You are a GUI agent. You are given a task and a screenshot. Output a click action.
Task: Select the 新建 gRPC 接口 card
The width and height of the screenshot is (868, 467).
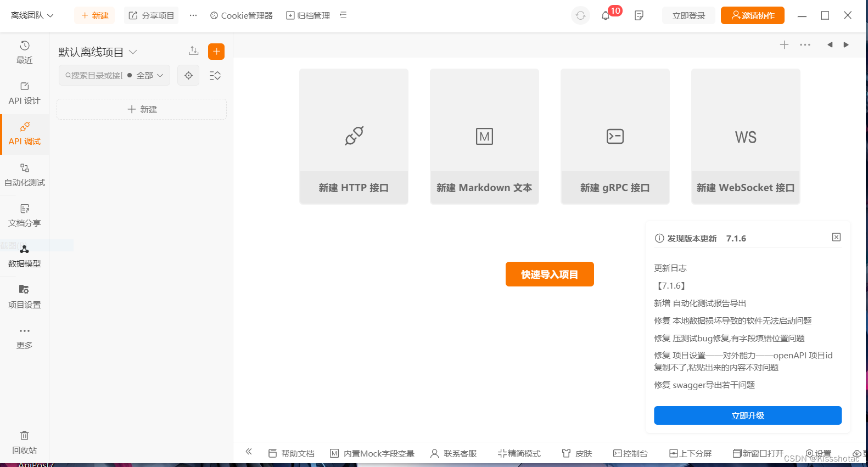tap(615, 136)
